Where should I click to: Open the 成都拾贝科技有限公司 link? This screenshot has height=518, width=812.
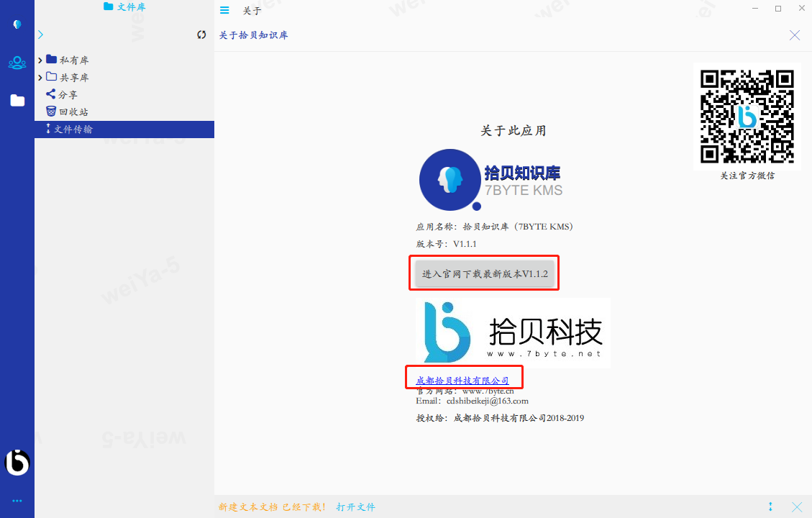(x=462, y=380)
